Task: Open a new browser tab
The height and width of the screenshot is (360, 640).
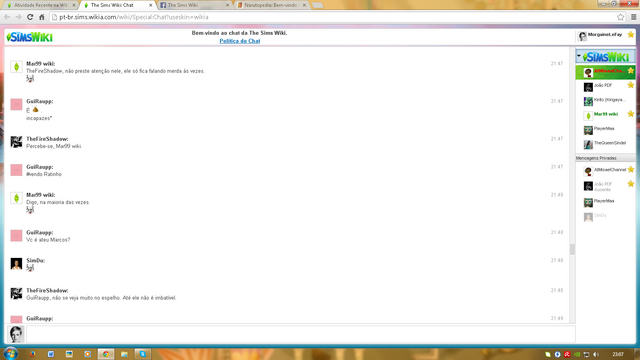Action: click(317, 5)
